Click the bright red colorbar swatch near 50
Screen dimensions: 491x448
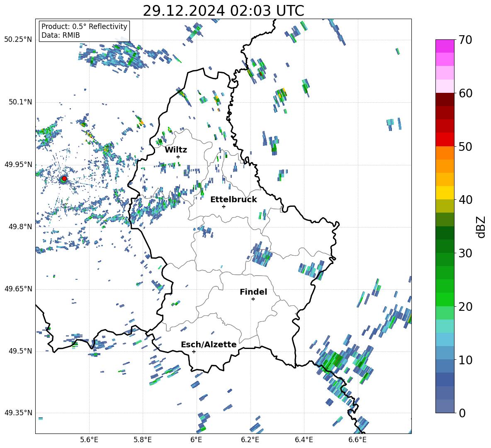click(x=445, y=140)
